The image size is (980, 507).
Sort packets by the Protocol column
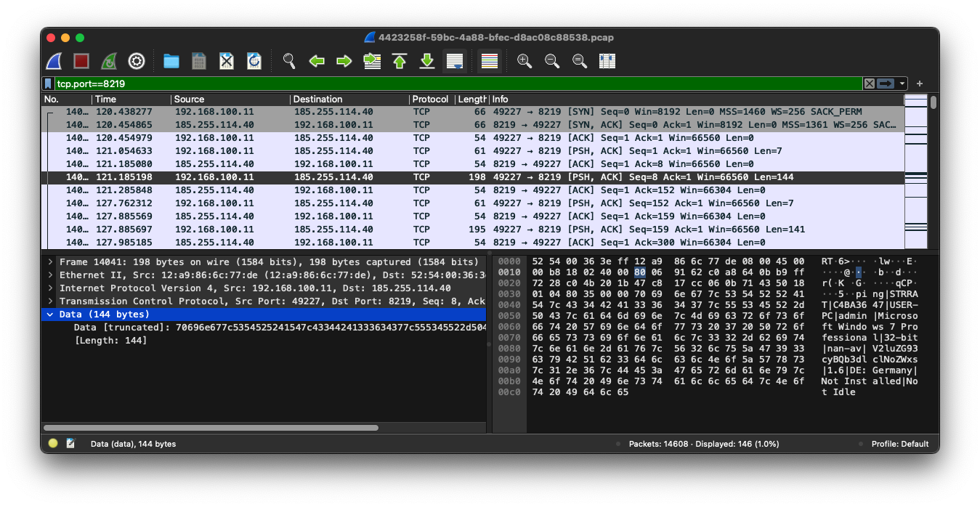click(431, 100)
